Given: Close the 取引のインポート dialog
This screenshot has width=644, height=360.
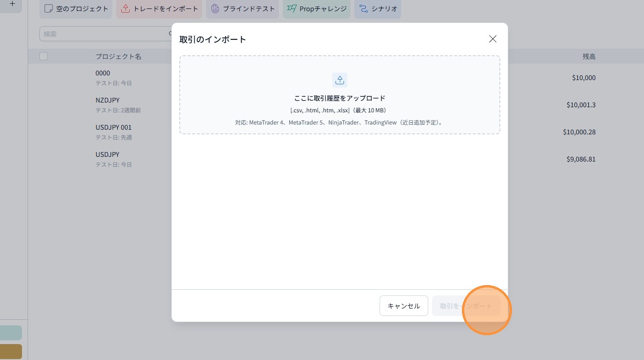Looking at the screenshot, I should [492, 39].
